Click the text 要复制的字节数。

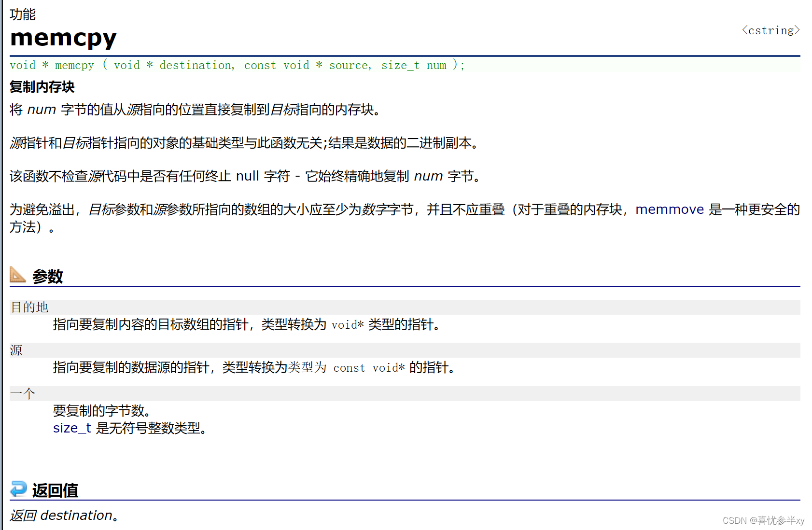pyautogui.click(x=103, y=411)
